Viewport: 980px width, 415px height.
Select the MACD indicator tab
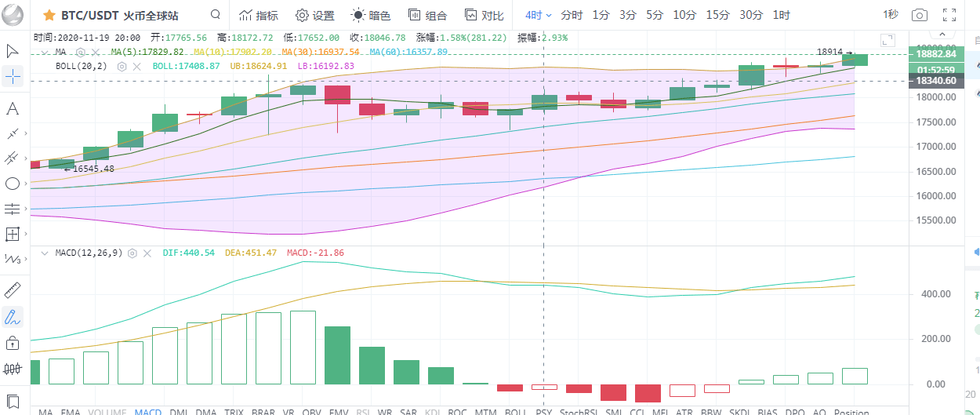(148, 412)
